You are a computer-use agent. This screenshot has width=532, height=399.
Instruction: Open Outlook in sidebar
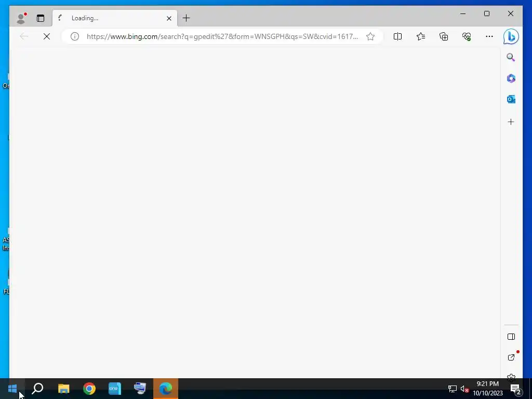tap(511, 99)
